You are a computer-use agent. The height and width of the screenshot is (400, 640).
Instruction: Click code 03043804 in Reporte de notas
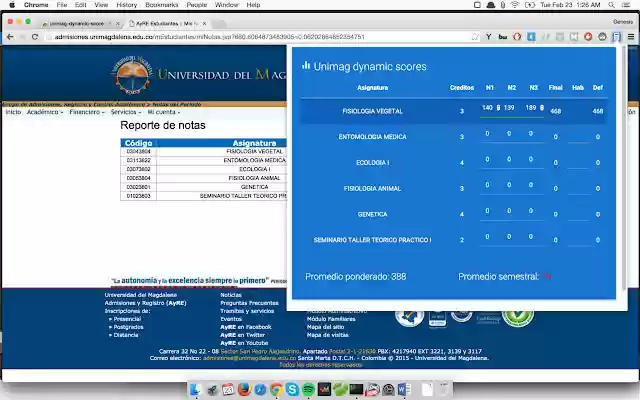click(x=138, y=151)
